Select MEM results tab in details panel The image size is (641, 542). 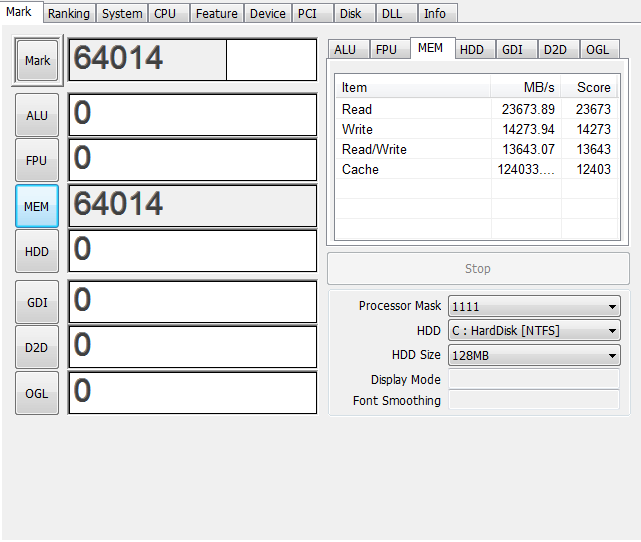click(433, 48)
